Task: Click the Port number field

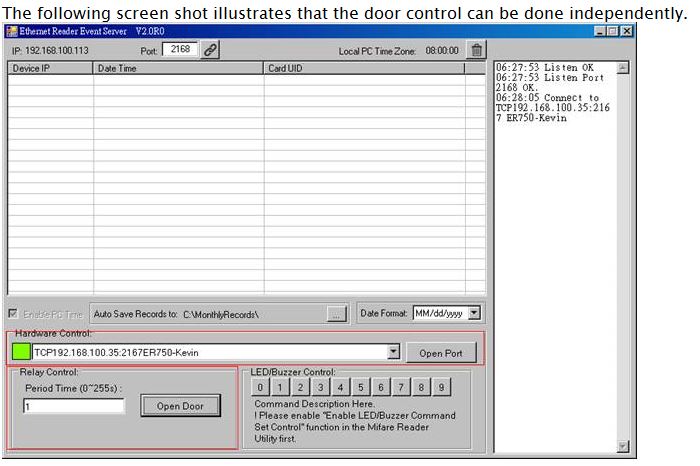Action: coord(180,49)
